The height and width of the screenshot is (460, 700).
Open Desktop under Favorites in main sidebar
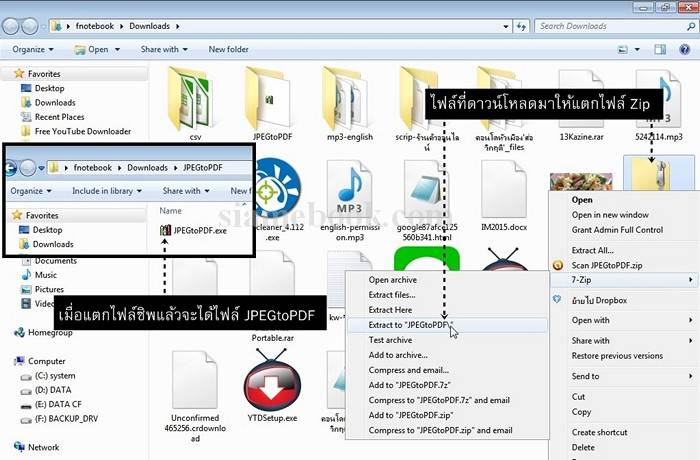click(x=43, y=88)
